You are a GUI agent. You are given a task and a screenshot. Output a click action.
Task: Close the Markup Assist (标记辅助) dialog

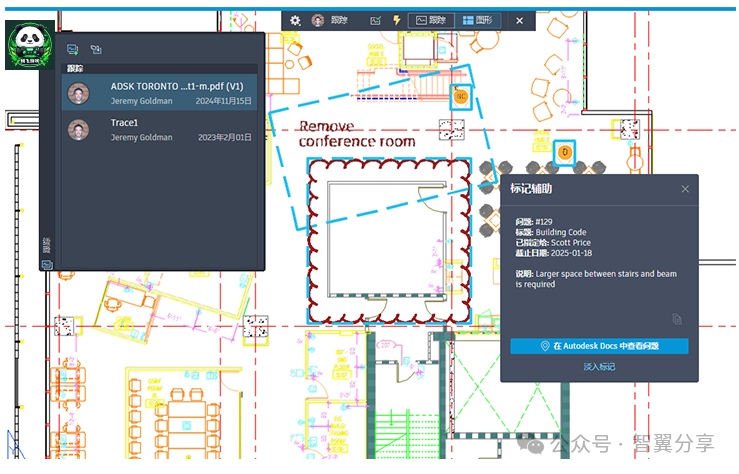pyautogui.click(x=685, y=189)
